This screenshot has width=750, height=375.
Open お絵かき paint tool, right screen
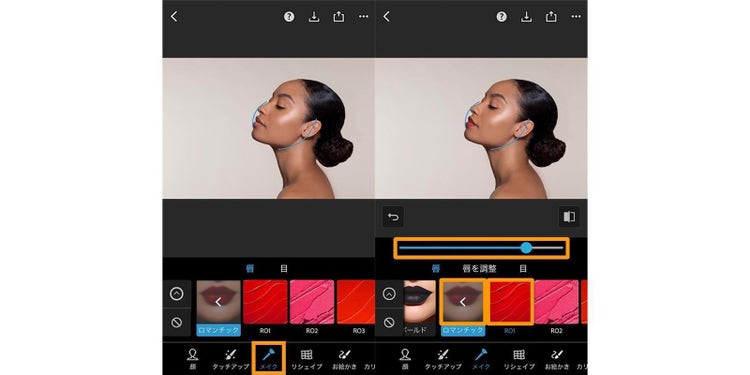click(x=557, y=359)
